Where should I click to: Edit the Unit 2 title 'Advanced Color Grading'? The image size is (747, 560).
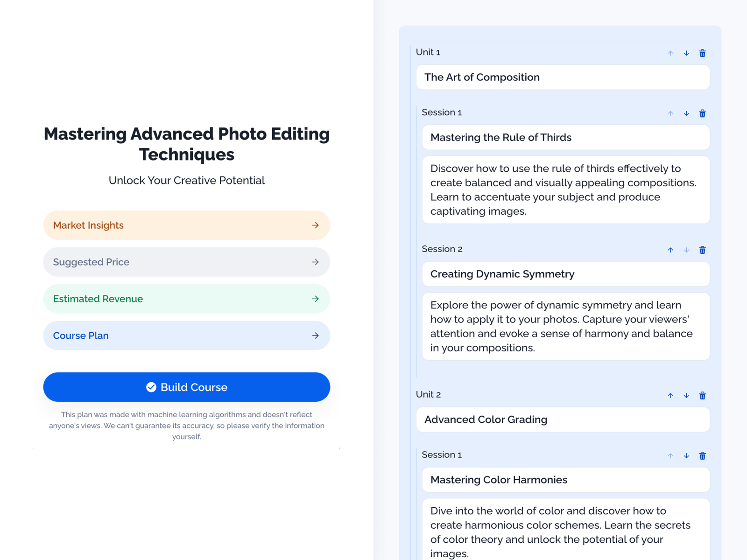[563, 420]
